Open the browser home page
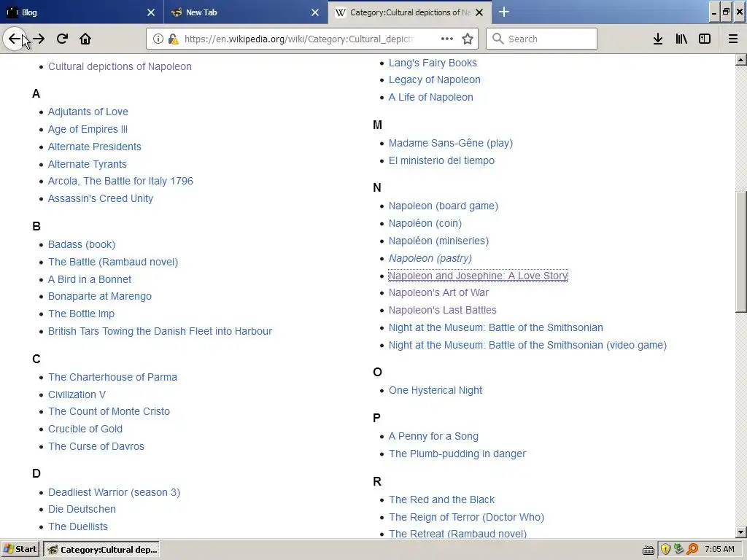The height and width of the screenshot is (560, 747). click(85, 39)
